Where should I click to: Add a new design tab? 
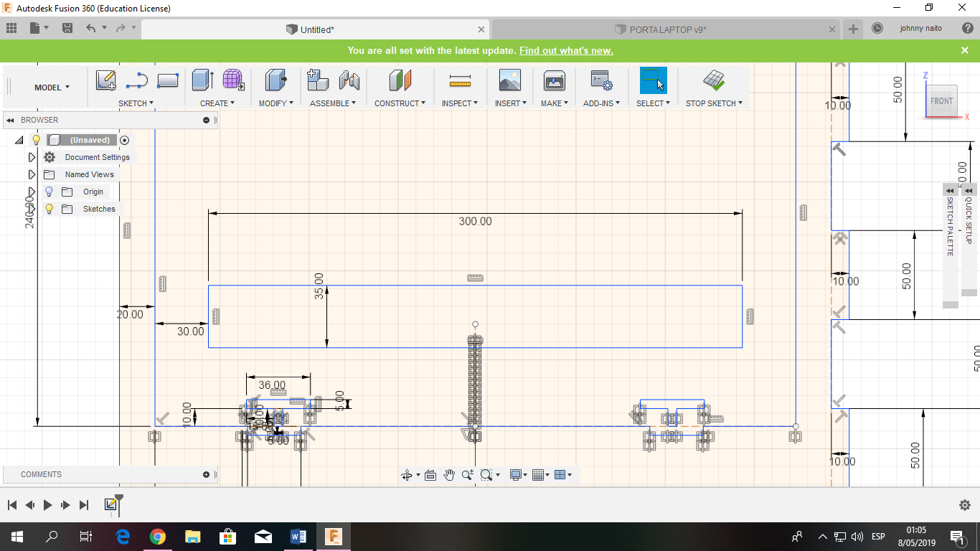point(853,29)
